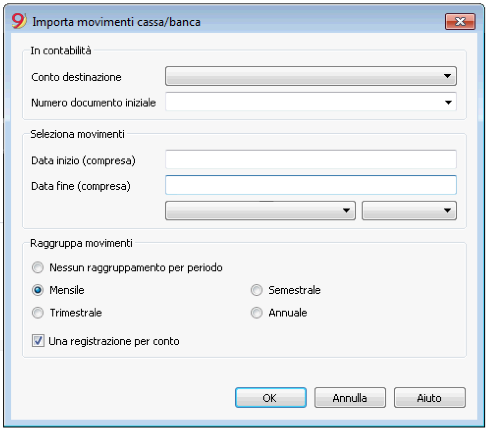Screen dimensions: 490x434
Task: Click the dialog title Importa movimenti cassa/banca
Action: pyautogui.click(x=116, y=22)
